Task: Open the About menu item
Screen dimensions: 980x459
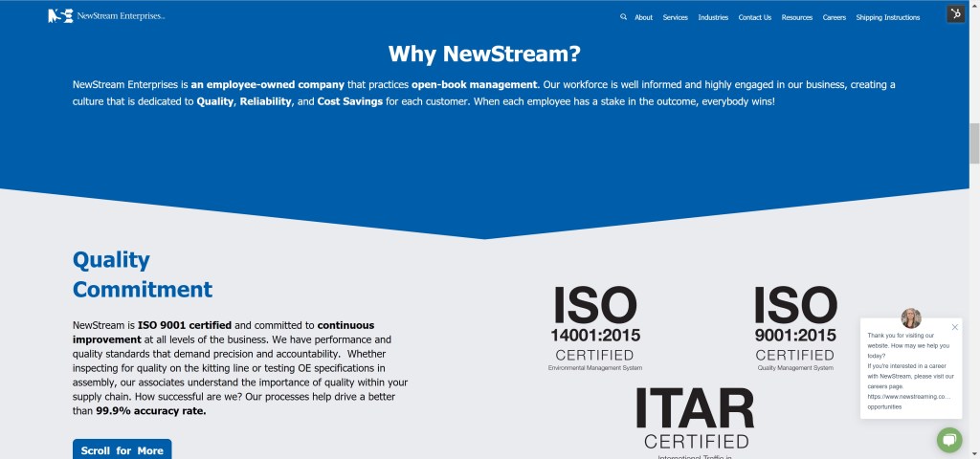Action: [x=643, y=17]
